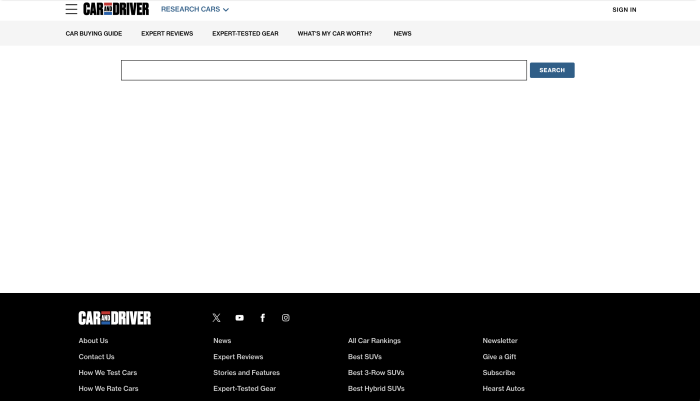Click the Car and Driver footer logo
This screenshot has height=401, width=700.
[115, 318]
